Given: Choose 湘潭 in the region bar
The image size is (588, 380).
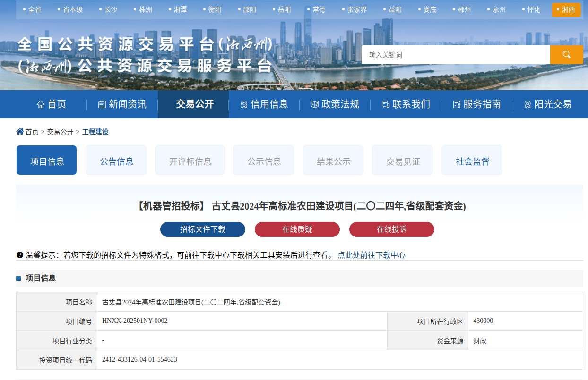Looking at the screenshot, I should click(180, 9).
